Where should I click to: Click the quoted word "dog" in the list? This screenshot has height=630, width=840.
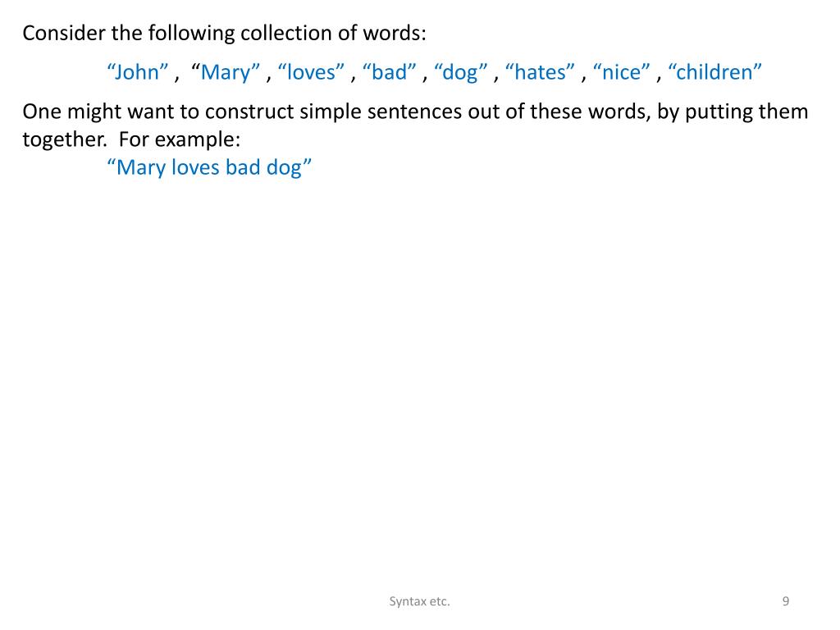pos(460,72)
